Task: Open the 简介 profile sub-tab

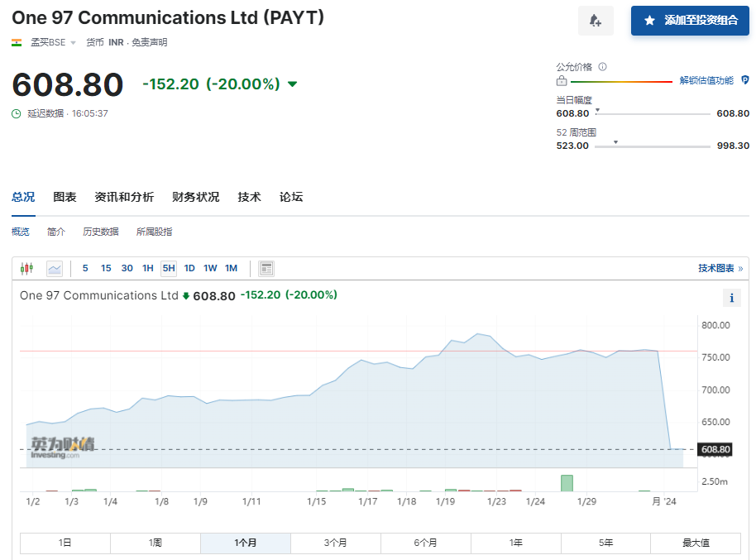Action: pos(56,232)
